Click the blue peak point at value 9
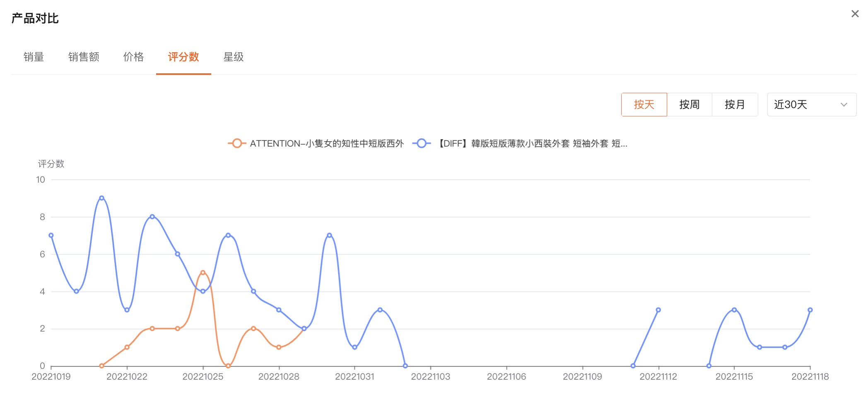The height and width of the screenshot is (395, 868). pos(101,198)
